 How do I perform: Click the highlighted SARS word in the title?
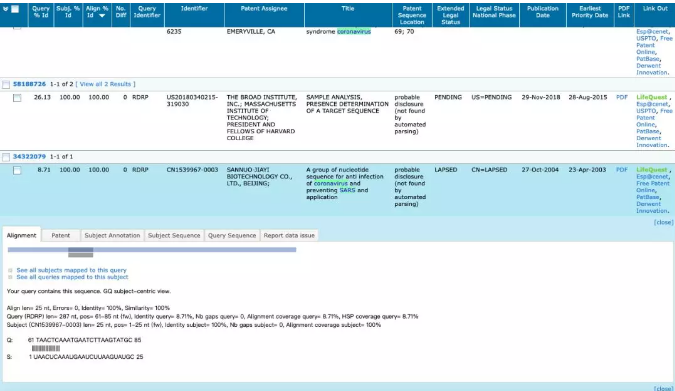(347, 190)
